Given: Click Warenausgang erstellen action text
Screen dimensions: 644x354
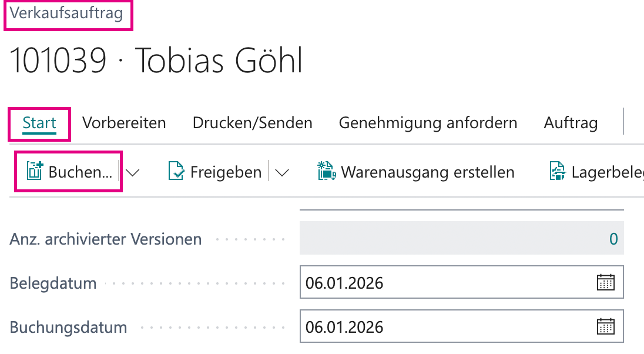Looking at the screenshot, I should [428, 172].
